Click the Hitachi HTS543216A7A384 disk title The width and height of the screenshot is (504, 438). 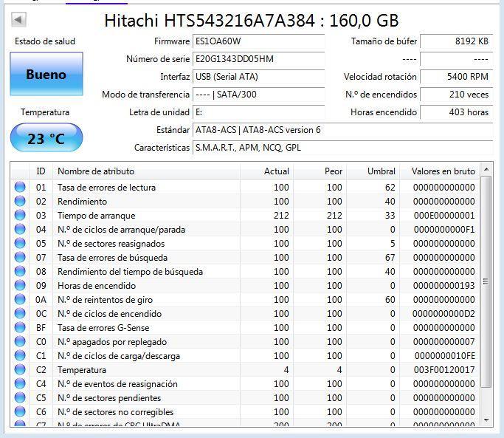252,21
